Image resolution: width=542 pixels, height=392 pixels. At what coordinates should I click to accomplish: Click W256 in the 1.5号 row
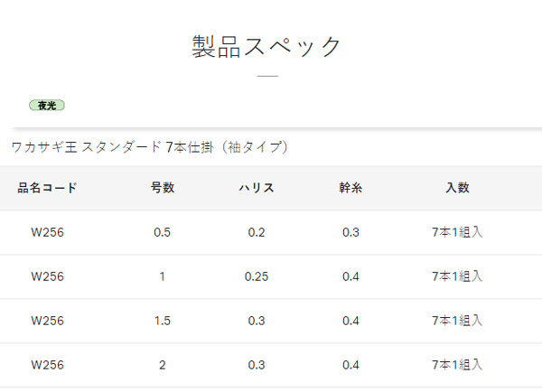point(47,321)
